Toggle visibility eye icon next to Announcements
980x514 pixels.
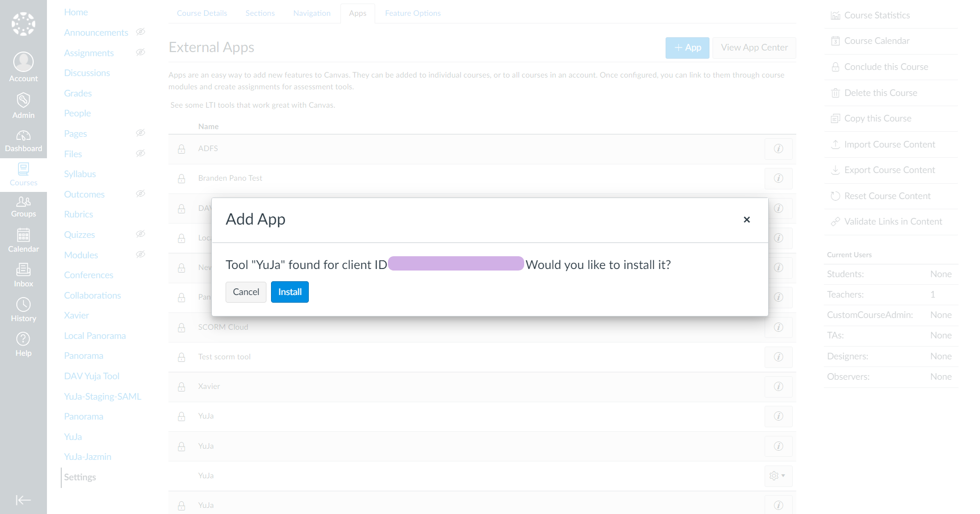pos(140,32)
